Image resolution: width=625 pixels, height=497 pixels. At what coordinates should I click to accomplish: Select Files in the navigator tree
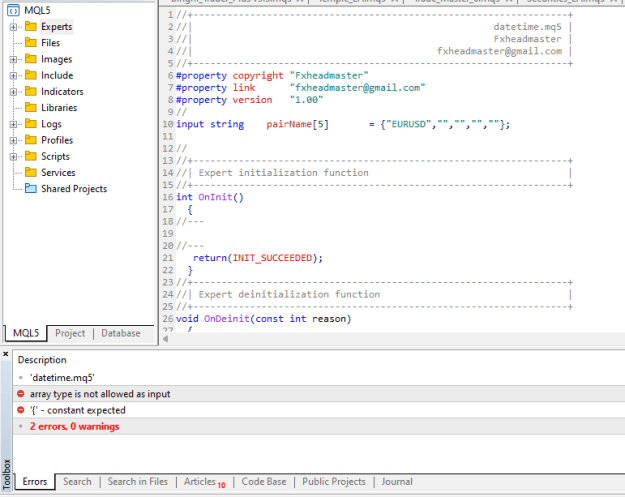[x=51, y=43]
